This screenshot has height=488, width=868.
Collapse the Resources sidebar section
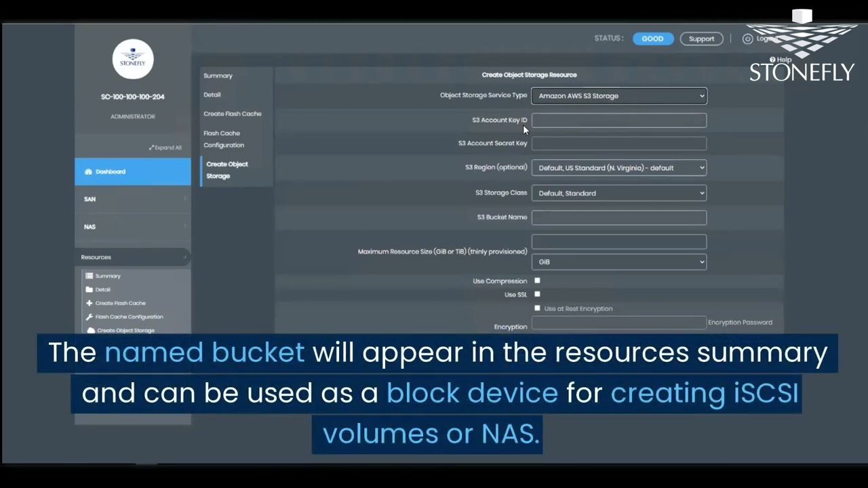coord(133,257)
